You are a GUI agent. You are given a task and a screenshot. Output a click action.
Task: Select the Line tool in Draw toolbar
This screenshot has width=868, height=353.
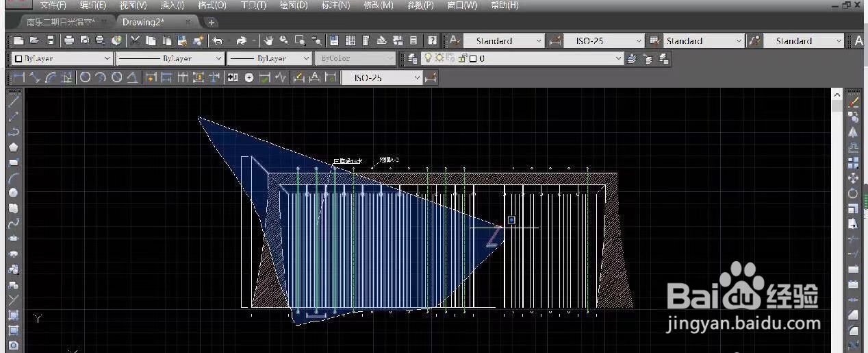tap(13, 101)
